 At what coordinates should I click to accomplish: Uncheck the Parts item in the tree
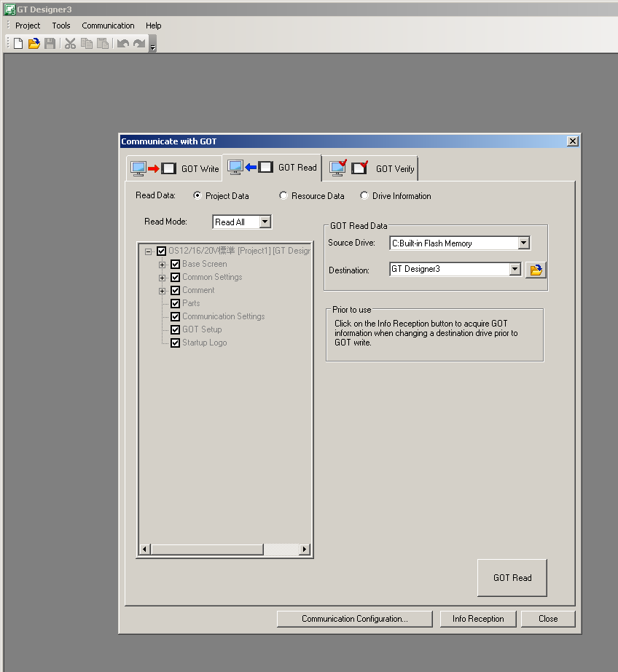[174, 303]
